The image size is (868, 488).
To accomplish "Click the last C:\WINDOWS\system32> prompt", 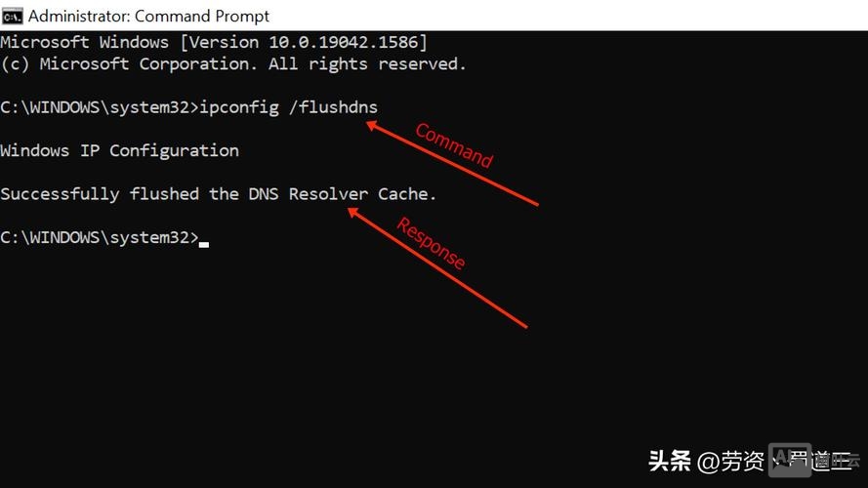I will [100, 238].
